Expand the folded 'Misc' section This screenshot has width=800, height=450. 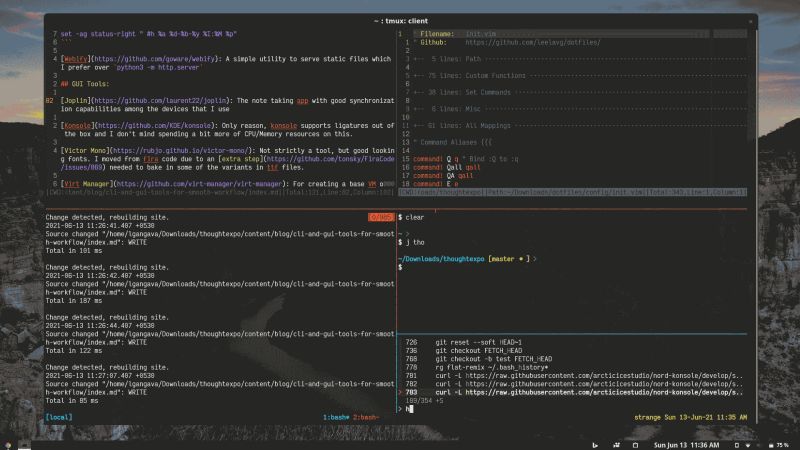click(580, 109)
